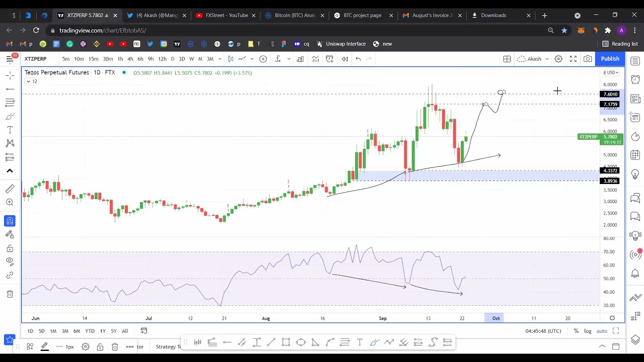
Task: Toggle magnet mode
Action: coord(10,221)
